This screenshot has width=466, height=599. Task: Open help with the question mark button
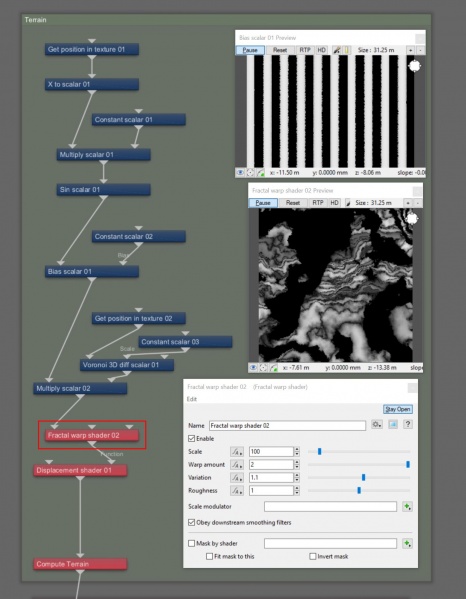tap(408, 424)
